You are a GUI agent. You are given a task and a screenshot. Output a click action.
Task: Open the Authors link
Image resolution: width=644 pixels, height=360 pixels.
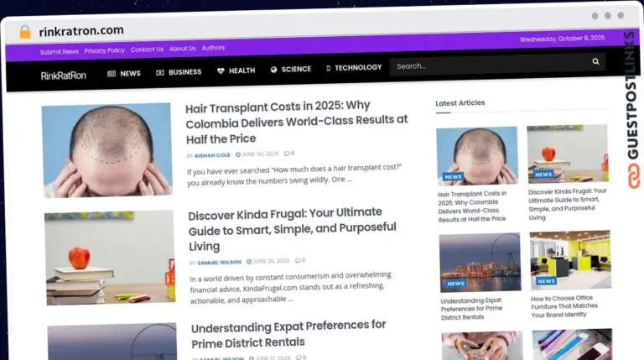pyautogui.click(x=213, y=48)
